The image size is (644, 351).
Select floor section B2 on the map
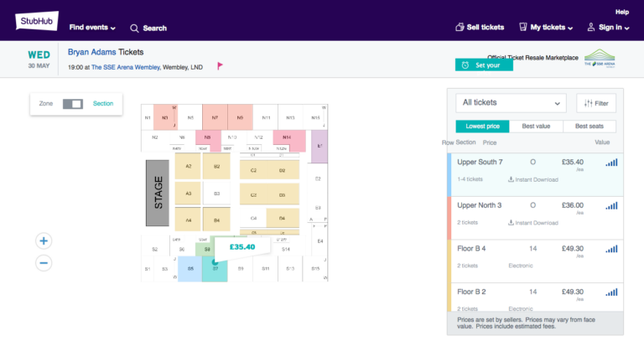point(216,166)
